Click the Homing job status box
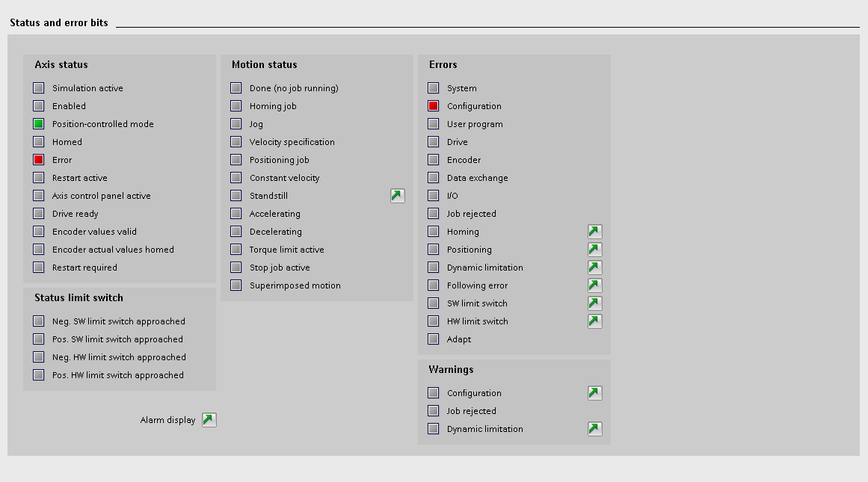 (x=236, y=106)
